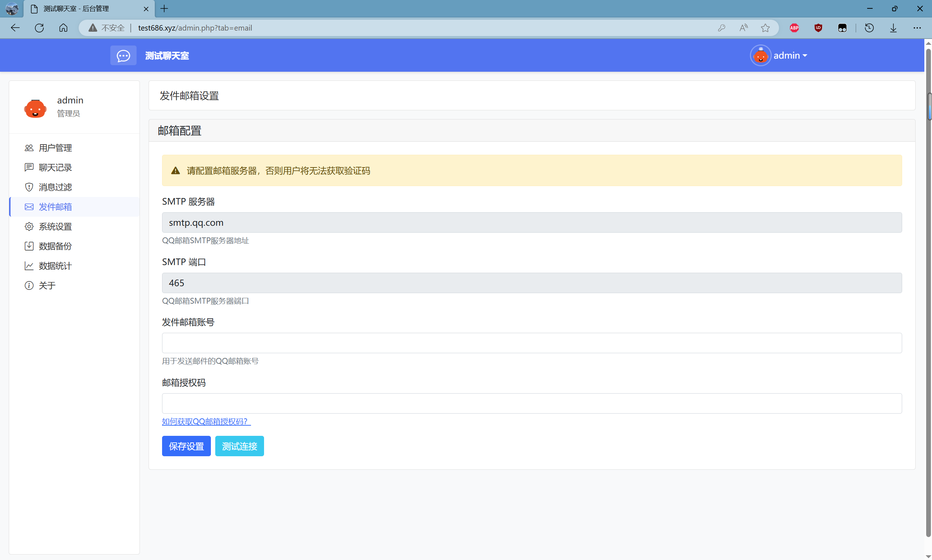932x560 pixels.
Task: Open 如何获取QQ邮箱授权码 help link
Action: point(206,422)
